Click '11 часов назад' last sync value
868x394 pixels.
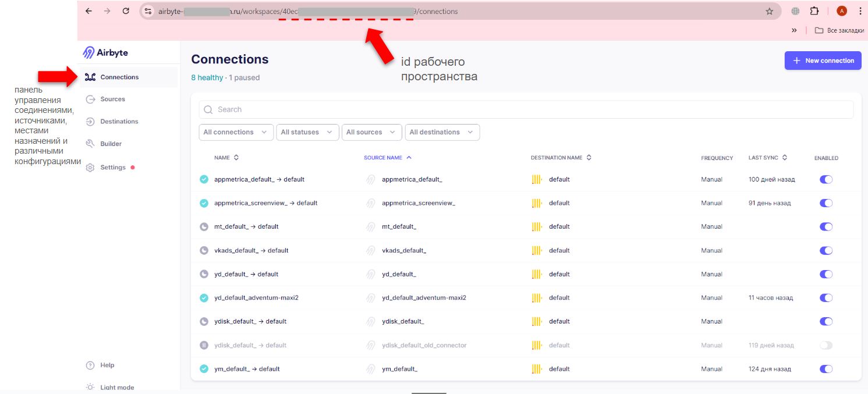tap(770, 297)
